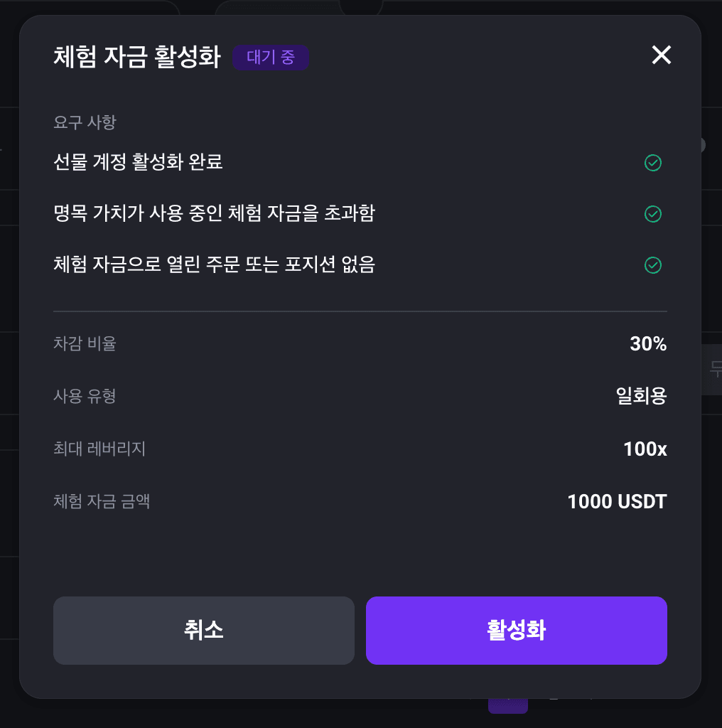Click the 최대 레버리지 label
Screen dimensions: 722x728
pyautogui.click(x=99, y=449)
